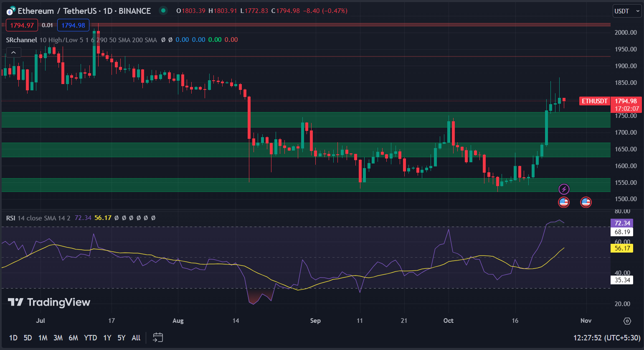This screenshot has height=350, width=644.
Task: Click the yellow 56.17 value in the RSI legend
Action: [x=103, y=218]
